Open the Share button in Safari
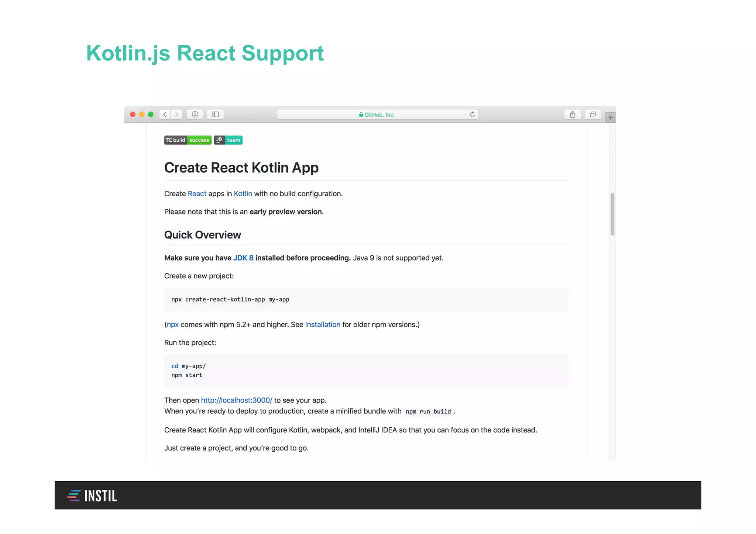756x534 pixels. (573, 114)
